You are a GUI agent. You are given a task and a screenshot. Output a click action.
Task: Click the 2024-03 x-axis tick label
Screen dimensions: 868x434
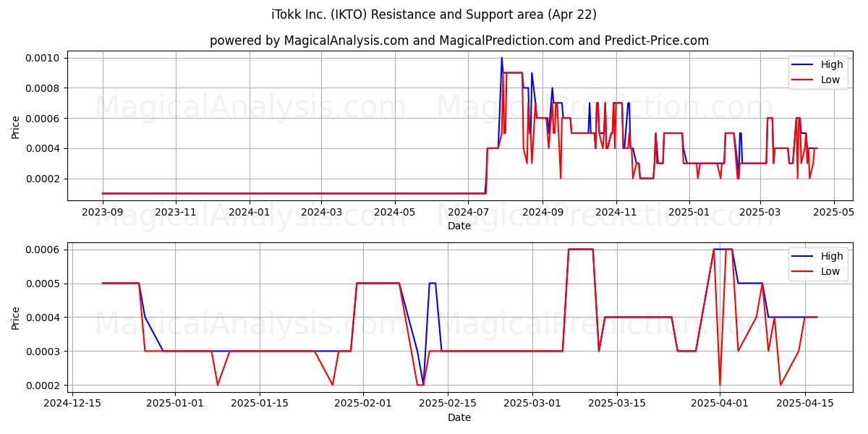point(321,212)
